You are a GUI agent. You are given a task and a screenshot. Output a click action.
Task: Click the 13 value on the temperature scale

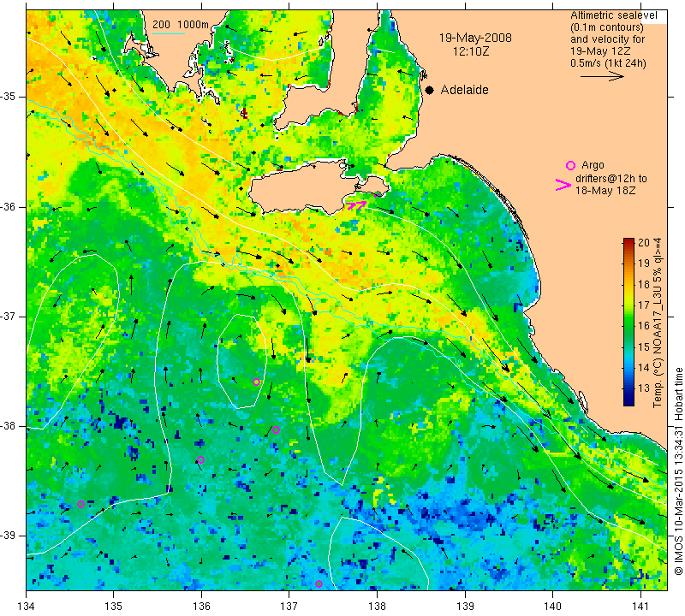[644, 388]
